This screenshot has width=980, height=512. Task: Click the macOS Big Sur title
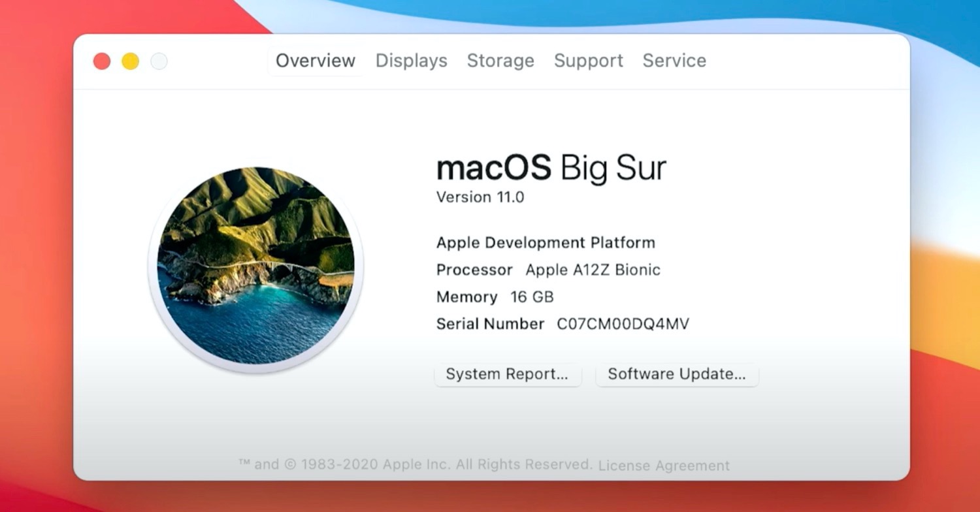(x=551, y=168)
